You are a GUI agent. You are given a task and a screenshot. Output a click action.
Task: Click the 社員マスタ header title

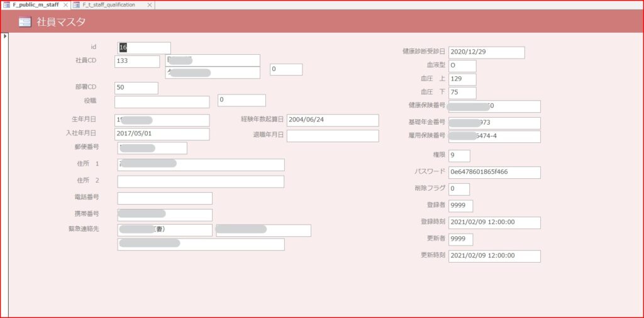pos(61,22)
